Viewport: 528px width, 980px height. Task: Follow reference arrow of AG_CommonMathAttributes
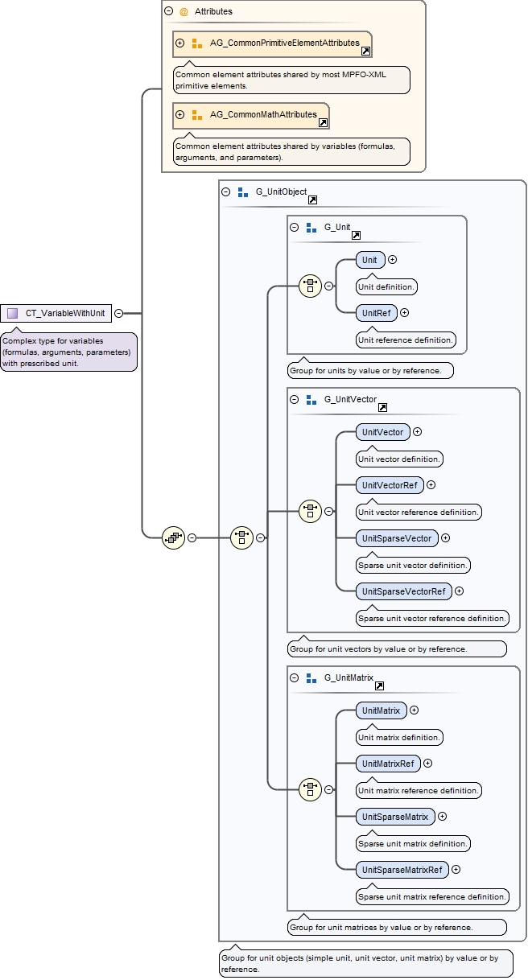point(324,123)
